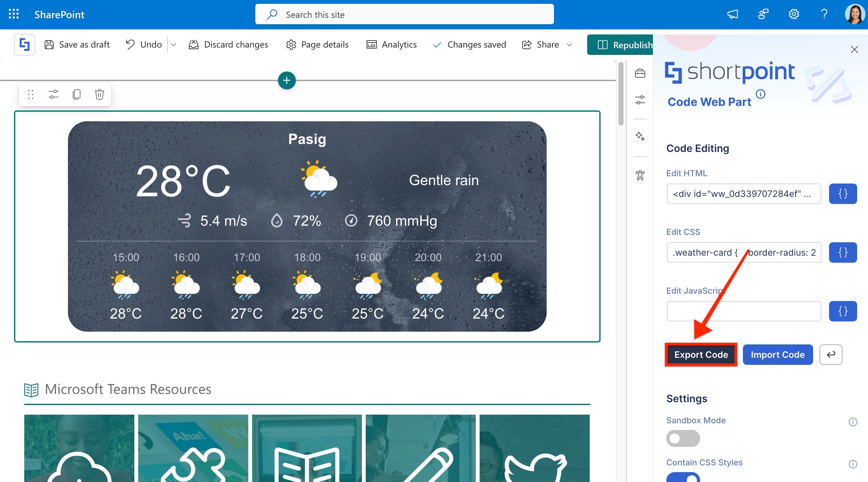
Task: Click the Export Code button
Action: click(701, 355)
